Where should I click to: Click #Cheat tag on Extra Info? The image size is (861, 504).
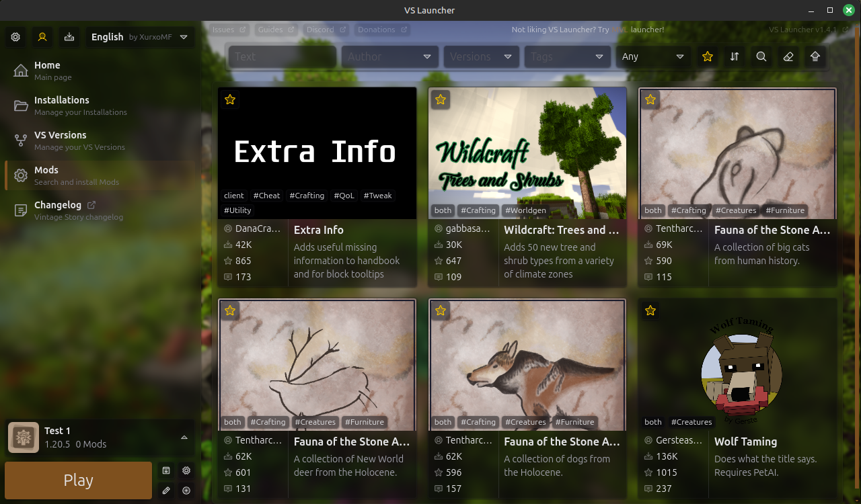266,196
